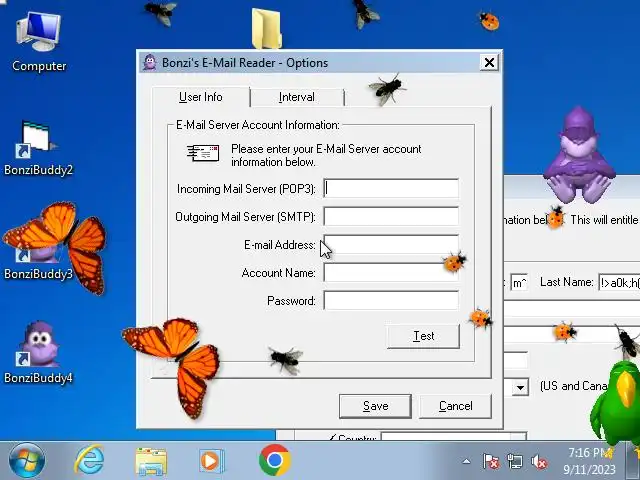Click the green parrot character

pos(616,402)
